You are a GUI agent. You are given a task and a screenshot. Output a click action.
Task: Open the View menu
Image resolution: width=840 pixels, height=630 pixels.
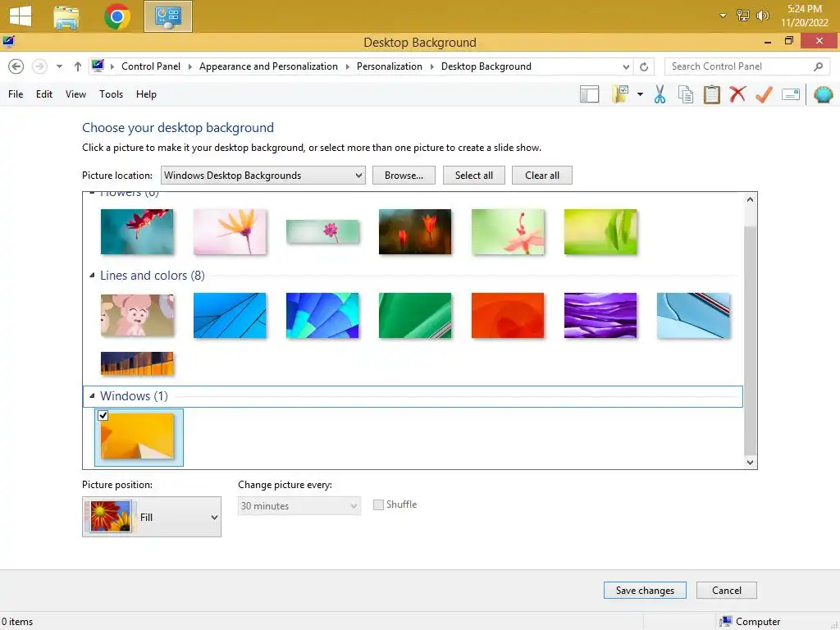tap(75, 94)
